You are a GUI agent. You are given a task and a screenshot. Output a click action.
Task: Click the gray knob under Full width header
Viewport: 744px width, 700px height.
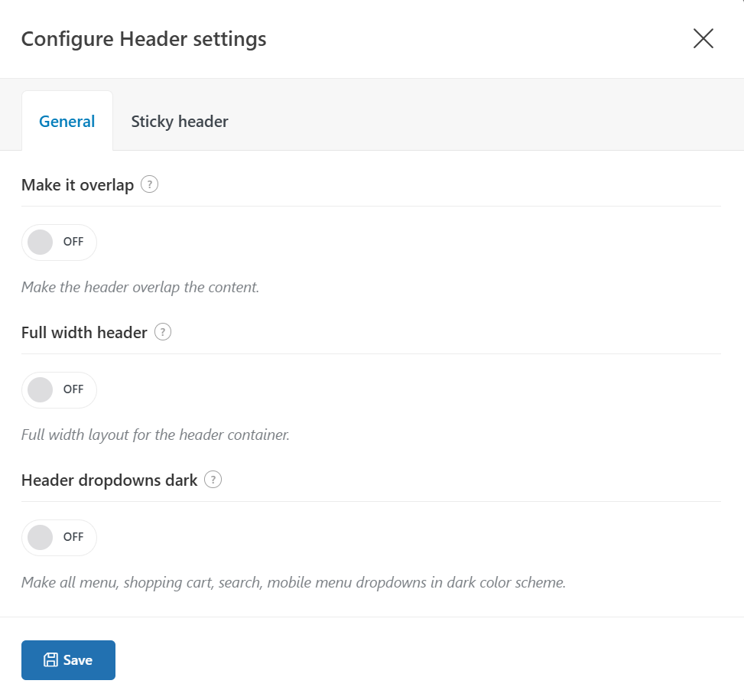click(40, 390)
